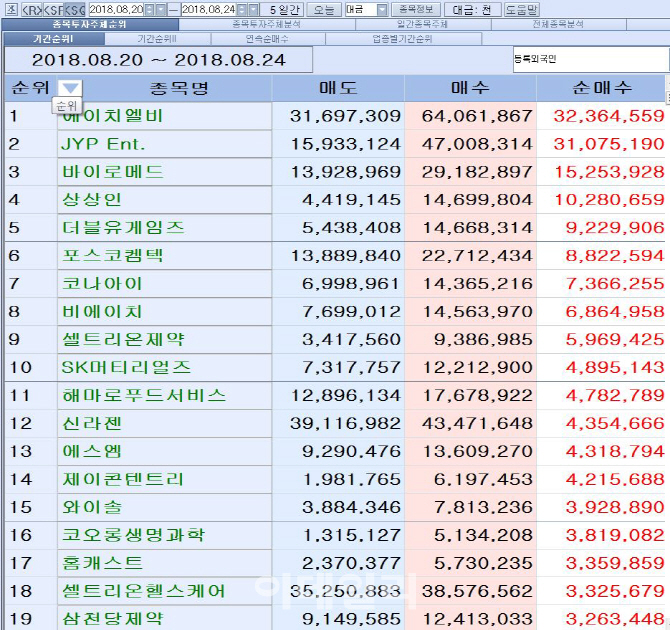The height and width of the screenshot is (630, 670).
Task: Open stock 셀트리온헬스케어 in the list
Action: [x=164, y=591]
